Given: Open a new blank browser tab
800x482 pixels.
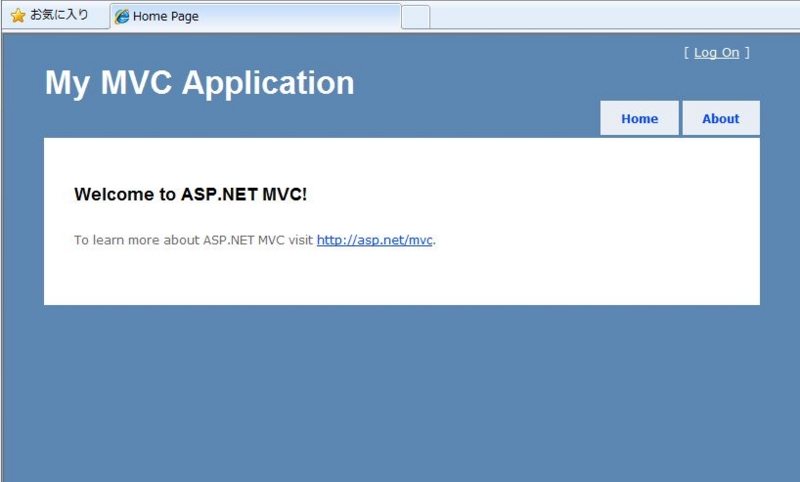Looking at the screenshot, I should click(415, 17).
